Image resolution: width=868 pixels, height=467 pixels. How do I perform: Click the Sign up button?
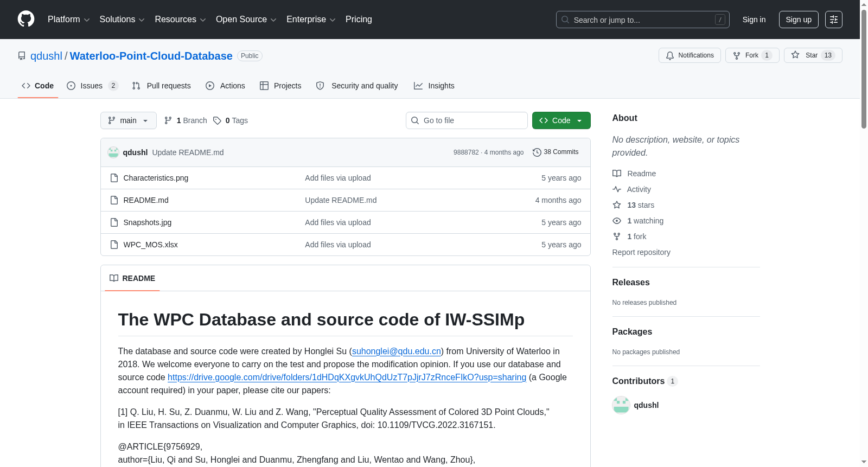tap(799, 20)
